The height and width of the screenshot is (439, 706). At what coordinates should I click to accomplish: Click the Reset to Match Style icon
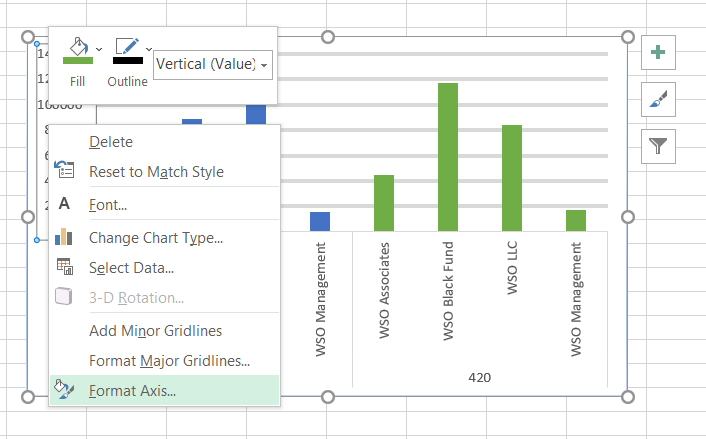click(65, 171)
